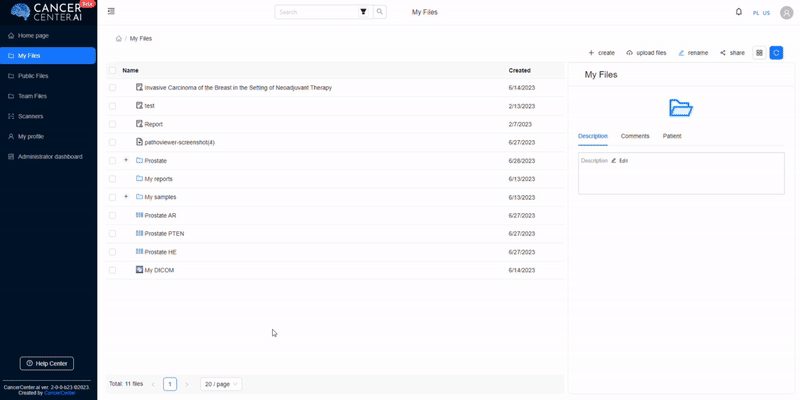Viewport: 800px width, 400px height.
Task: Click the large open folder icon
Action: 681,108
